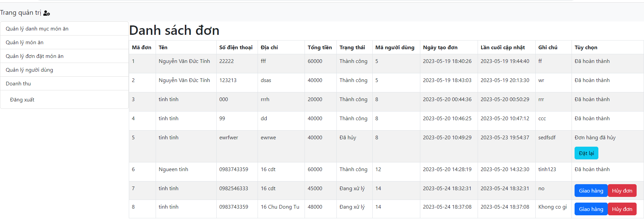
Task: Click phone 0982546333
Action: click(x=234, y=189)
